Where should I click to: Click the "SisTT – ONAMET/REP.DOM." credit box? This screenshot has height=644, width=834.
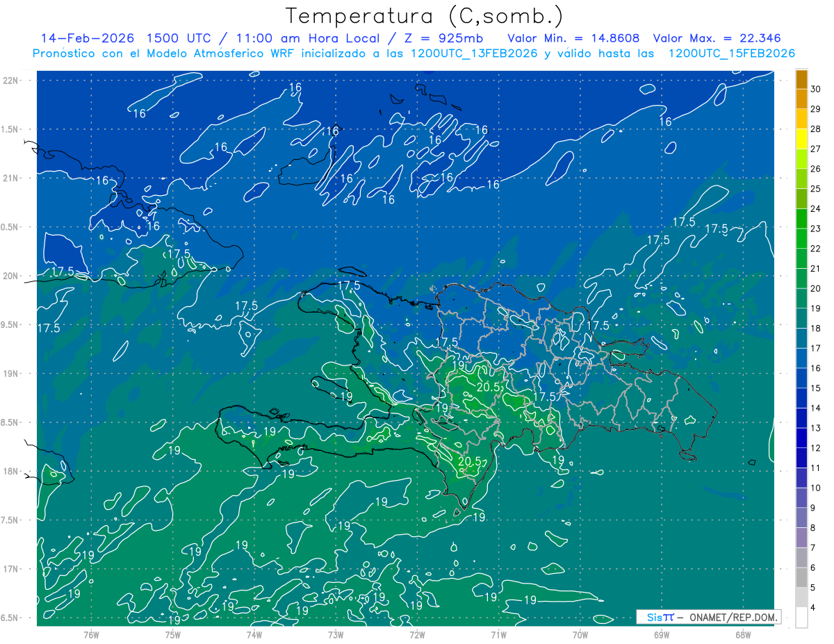[709, 617]
